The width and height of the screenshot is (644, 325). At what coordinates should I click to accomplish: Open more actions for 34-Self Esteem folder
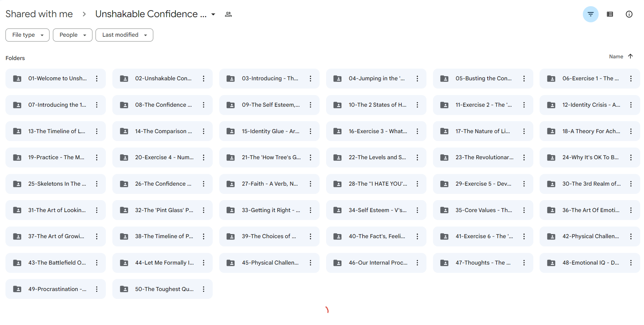tap(418, 210)
